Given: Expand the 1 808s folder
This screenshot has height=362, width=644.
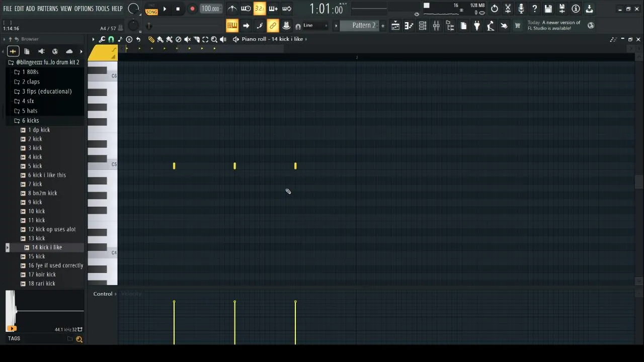Looking at the screenshot, I should click(30, 72).
